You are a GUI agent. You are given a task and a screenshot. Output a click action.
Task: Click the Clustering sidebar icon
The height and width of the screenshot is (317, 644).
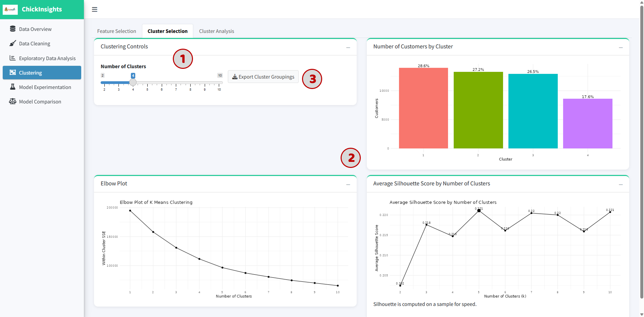coord(13,73)
